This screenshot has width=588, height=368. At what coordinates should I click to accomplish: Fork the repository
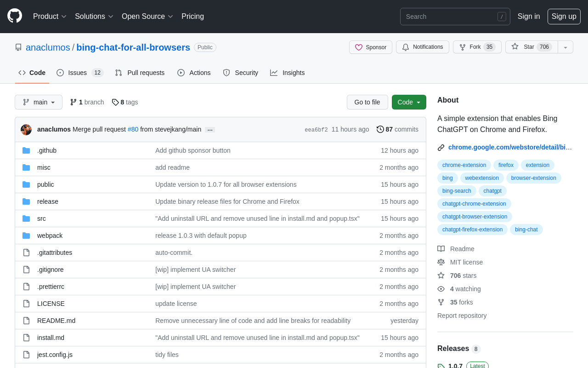pyautogui.click(x=477, y=47)
